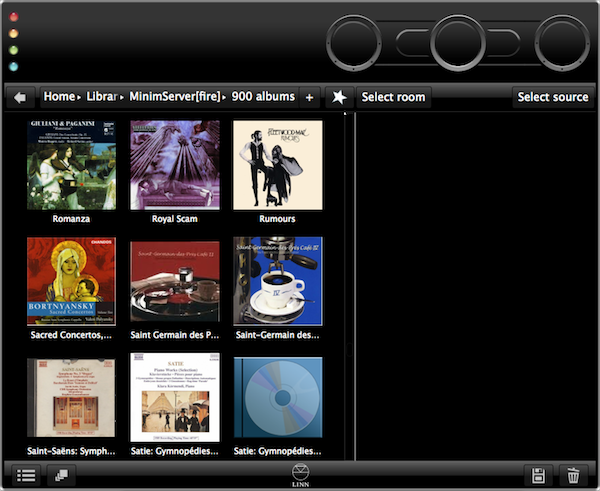Click the 'Rumours' album title
The width and height of the screenshot is (600, 491).
tap(277, 219)
